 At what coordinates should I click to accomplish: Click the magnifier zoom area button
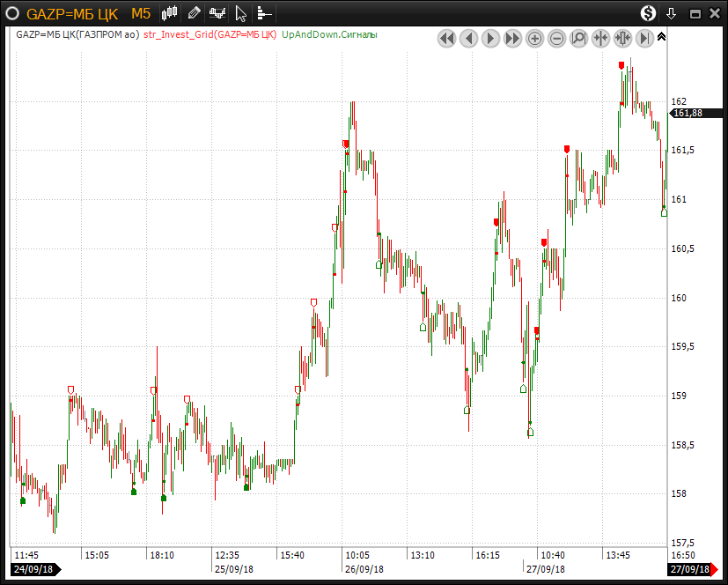coord(578,39)
